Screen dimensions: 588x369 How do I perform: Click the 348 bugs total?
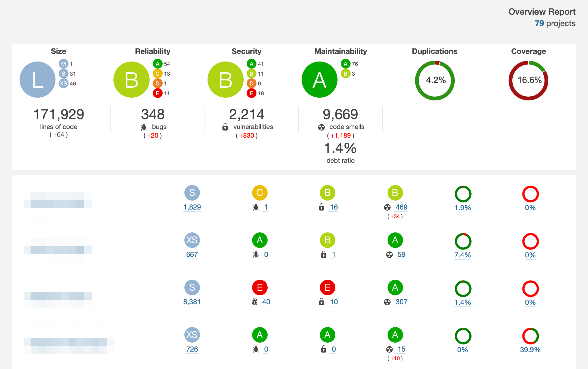(x=153, y=114)
